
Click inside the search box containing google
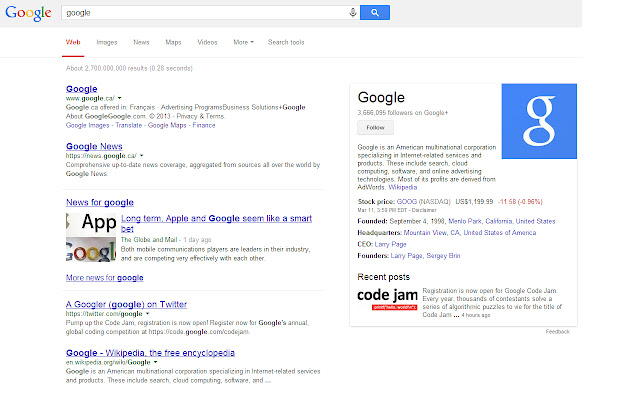click(x=206, y=13)
